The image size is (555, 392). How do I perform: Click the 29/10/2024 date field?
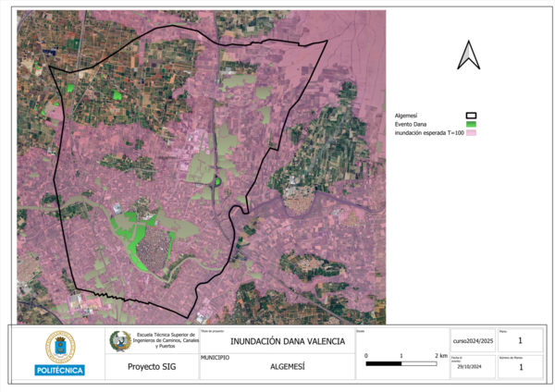coord(473,368)
